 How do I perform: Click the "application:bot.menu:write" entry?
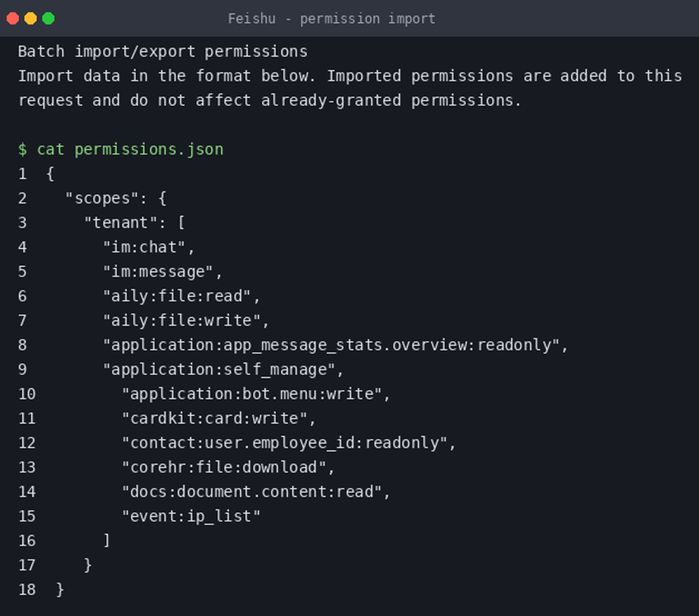[252, 394]
